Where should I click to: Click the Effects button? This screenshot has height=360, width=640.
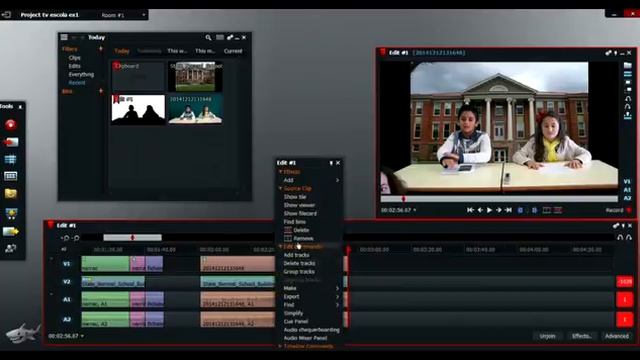[x=582, y=336]
